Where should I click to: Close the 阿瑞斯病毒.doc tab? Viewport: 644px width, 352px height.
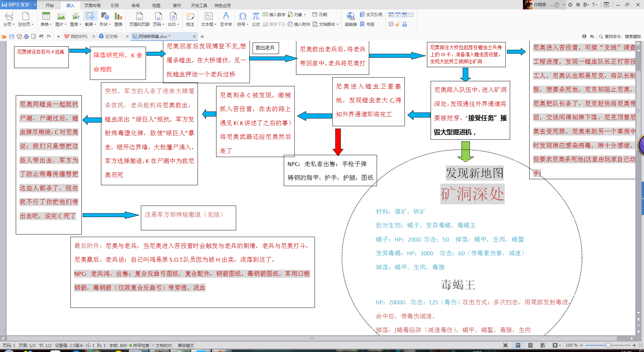click(x=194, y=37)
